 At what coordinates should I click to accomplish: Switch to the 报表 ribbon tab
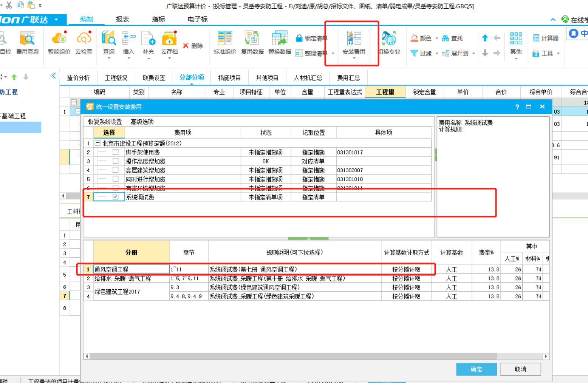[x=122, y=19]
